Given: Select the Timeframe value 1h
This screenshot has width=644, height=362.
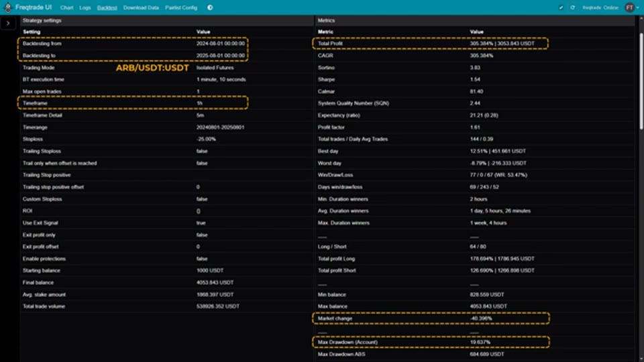Looking at the screenshot, I should [200, 103].
